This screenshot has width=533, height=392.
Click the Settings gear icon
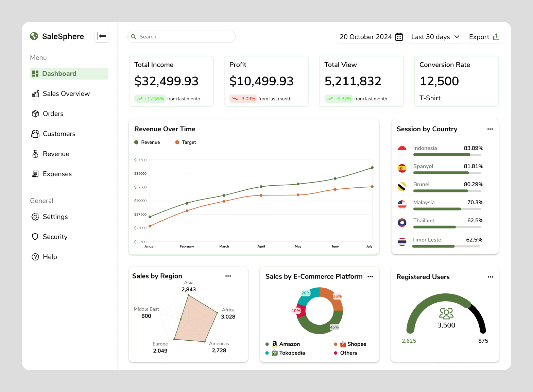35,217
